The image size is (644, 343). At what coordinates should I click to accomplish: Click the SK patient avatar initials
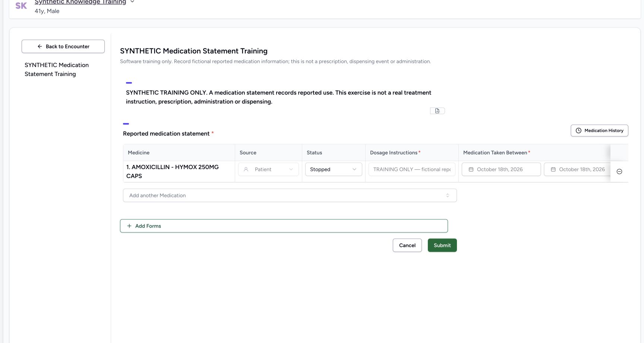(21, 6)
